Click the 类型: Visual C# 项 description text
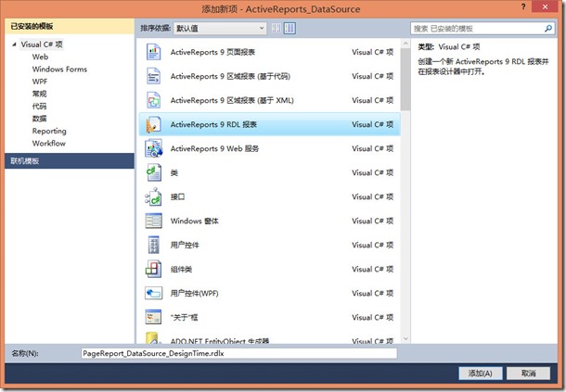 pyautogui.click(x=449, y=47)
